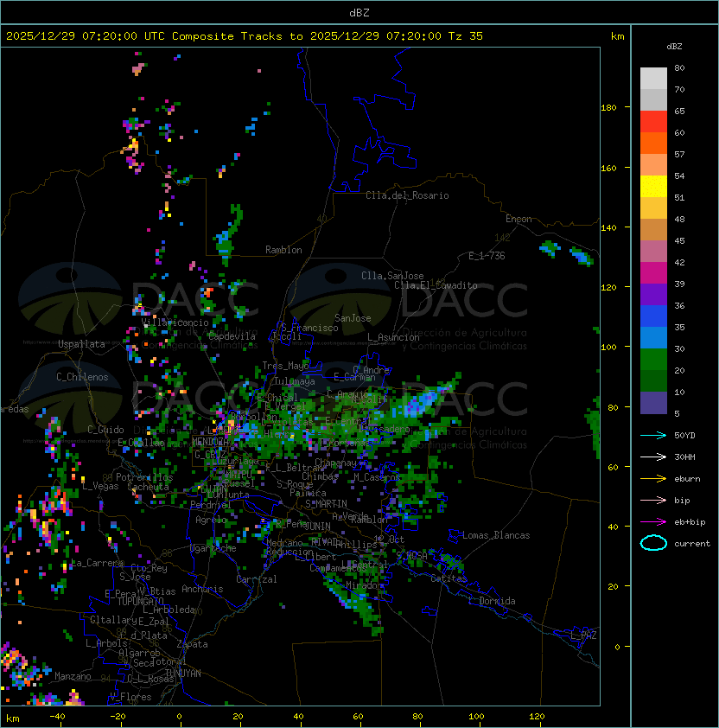Screen dimensions: 719x728
Task: Click the 'dBZ' heading above the color scale
Action: [x=674, y=47]
